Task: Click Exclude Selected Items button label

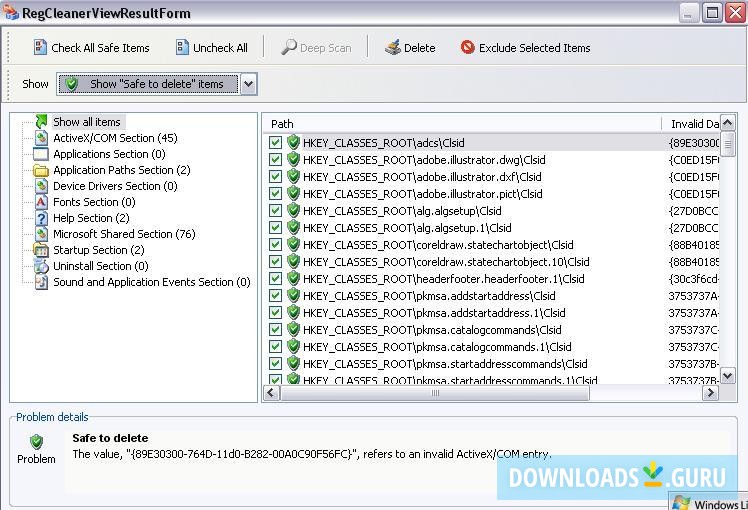Action: coord(534,48)
